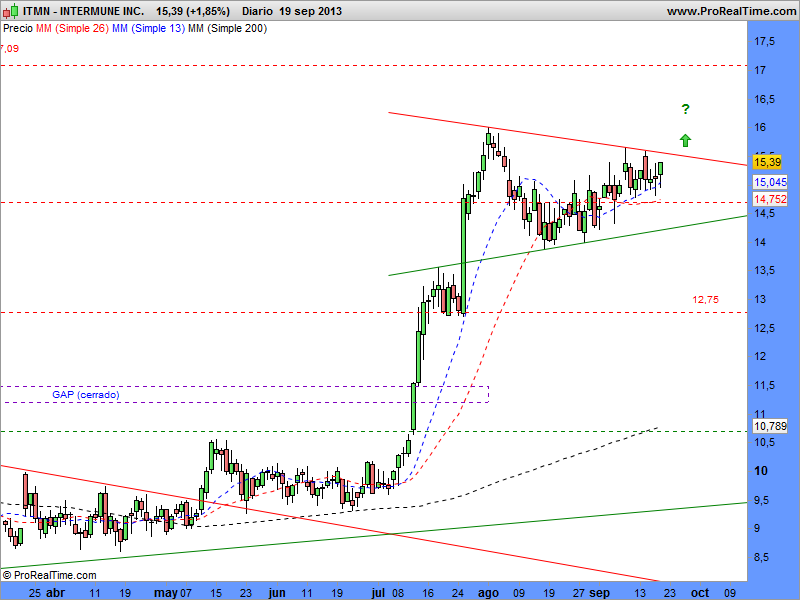The width and height of the screenshot is (800, 600).
Task: Click the 12,5 price axis label
Action: 764,328
